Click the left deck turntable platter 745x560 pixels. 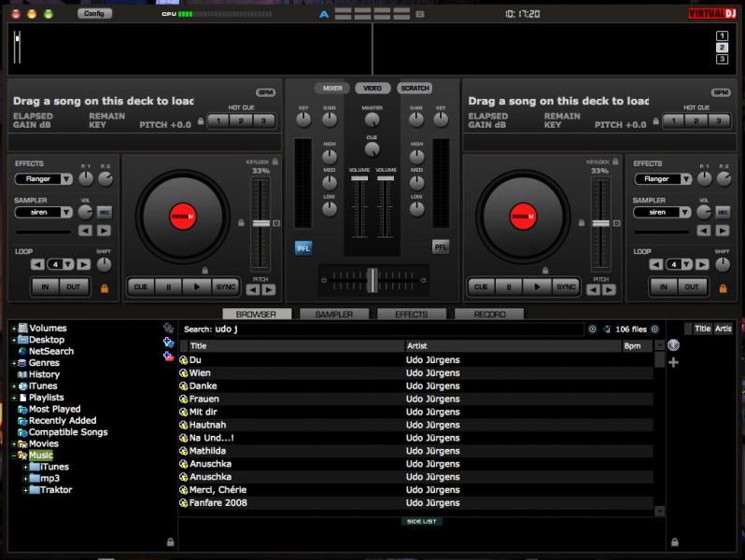(183, 217)
